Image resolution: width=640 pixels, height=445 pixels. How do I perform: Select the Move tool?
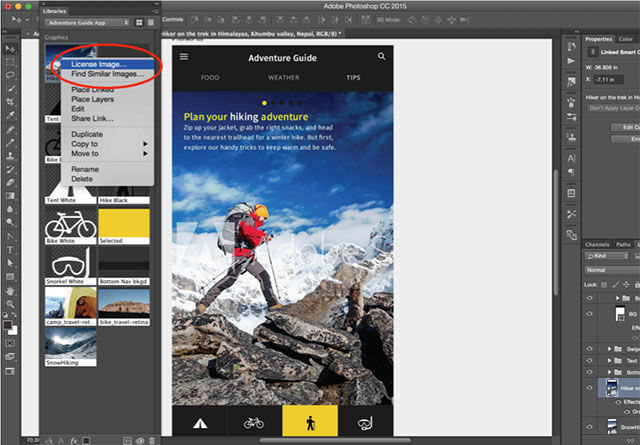tap(10, 49)
